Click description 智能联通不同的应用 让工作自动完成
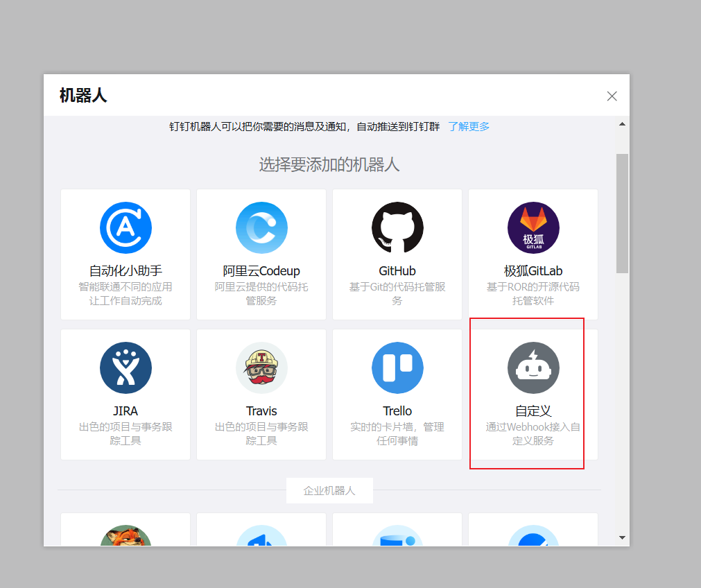The width and height of the screenshot is (701, 588). pyautogui.click(x=126, y=294)
